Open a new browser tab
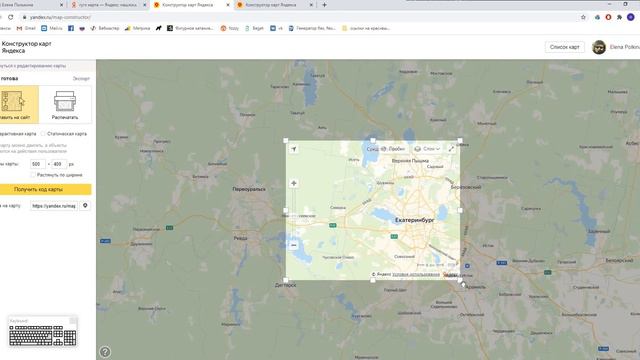The width and height of the screenshot is (640, 360). [x=324, y=5]
